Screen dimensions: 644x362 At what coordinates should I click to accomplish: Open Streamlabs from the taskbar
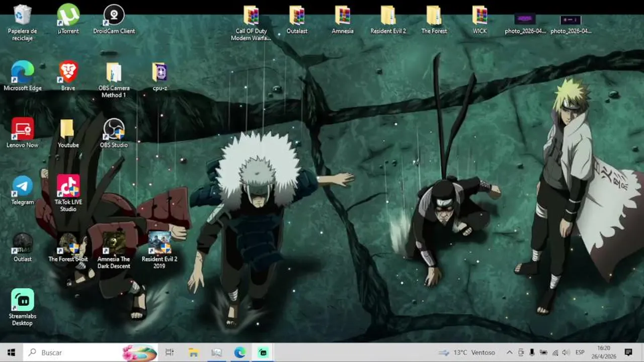[263, 352]
